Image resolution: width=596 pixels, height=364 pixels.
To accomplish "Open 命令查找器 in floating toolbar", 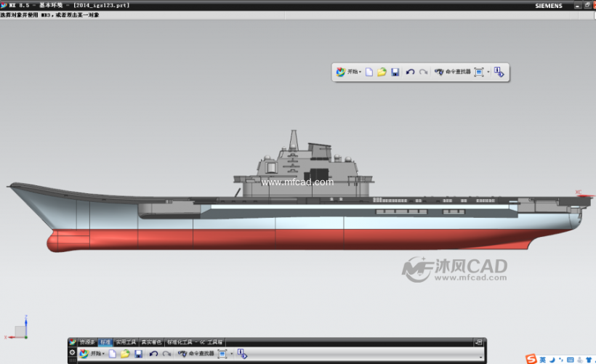I will coord(452,73).
